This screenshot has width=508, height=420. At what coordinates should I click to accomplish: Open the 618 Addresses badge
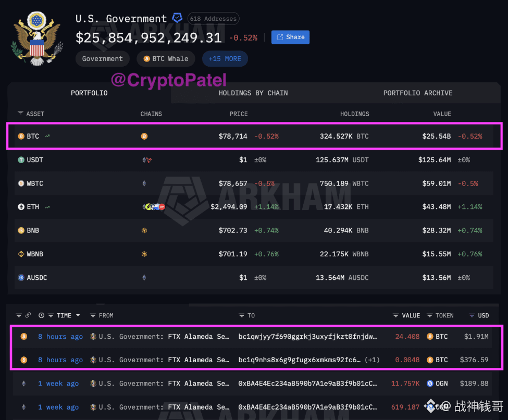213,19
